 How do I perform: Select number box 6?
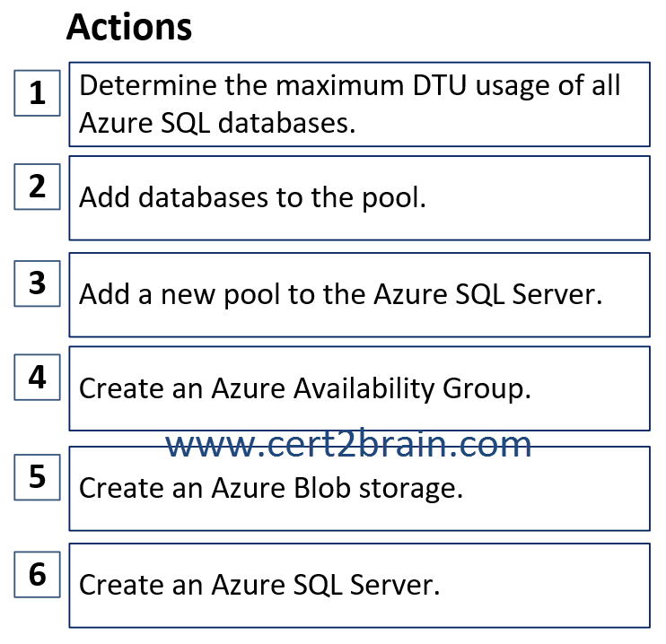coord(37,574)
